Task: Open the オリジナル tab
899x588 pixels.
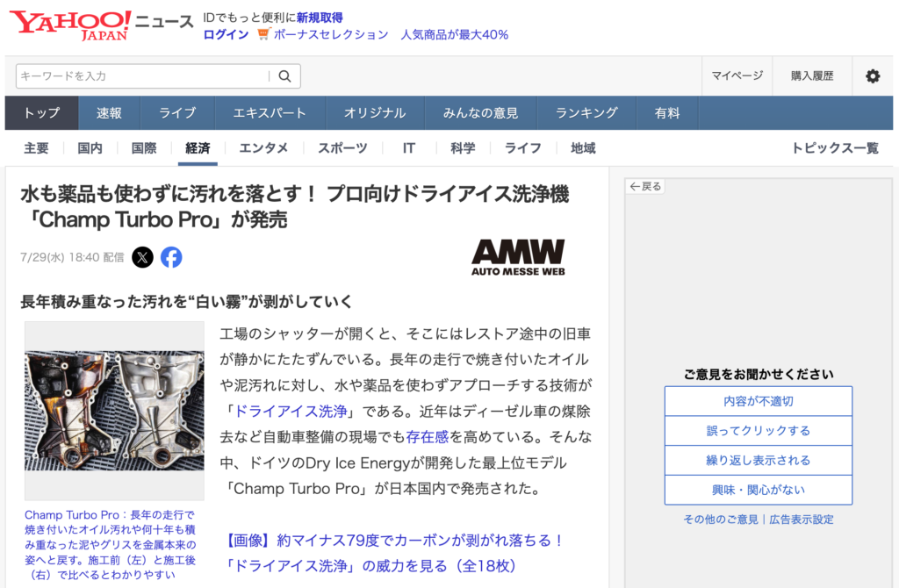Action: click(x=375, y=113)
